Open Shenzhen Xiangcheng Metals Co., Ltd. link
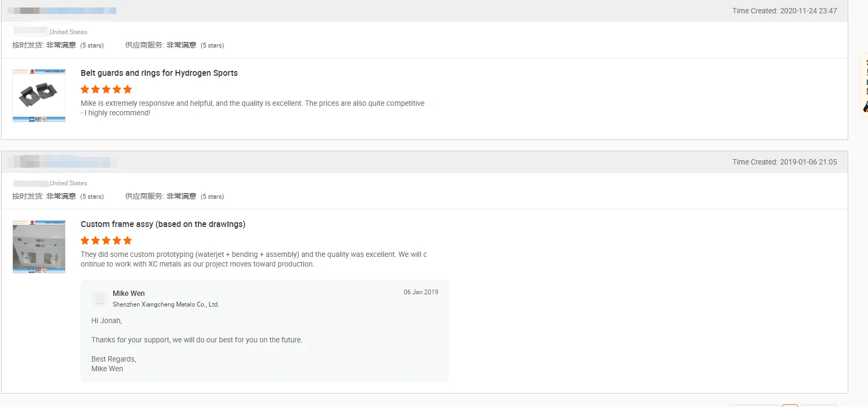This screenshot has height=407, width=868. (165, 304)
